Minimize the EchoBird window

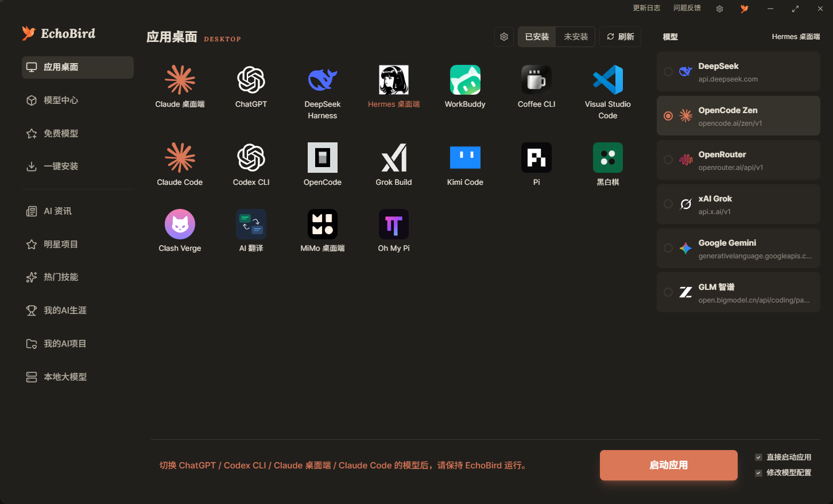(770, 9)
